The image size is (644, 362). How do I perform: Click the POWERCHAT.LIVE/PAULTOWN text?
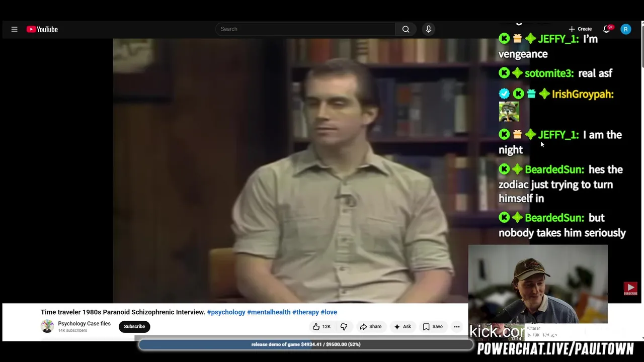(x=555, y=349)
